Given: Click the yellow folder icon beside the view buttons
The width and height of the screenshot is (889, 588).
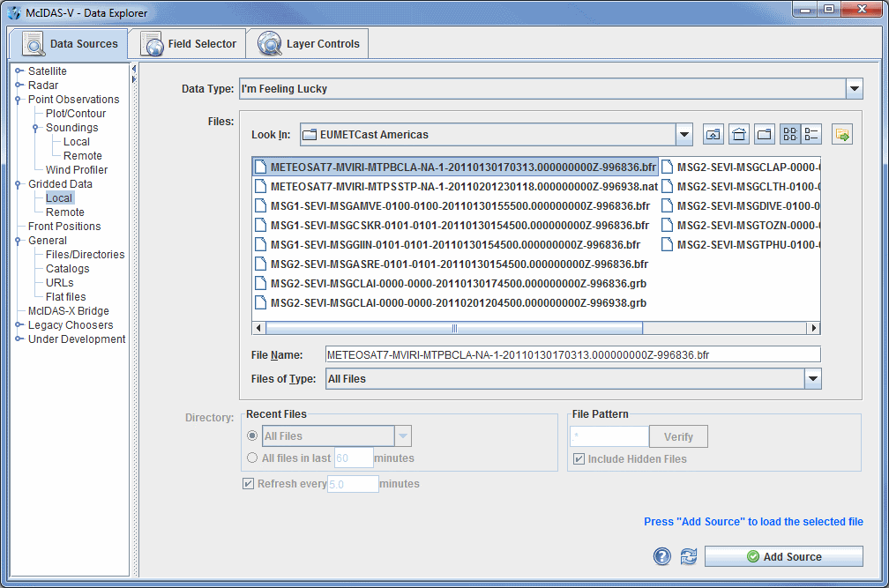Looking at the screenshot, I should pos(842,134).
